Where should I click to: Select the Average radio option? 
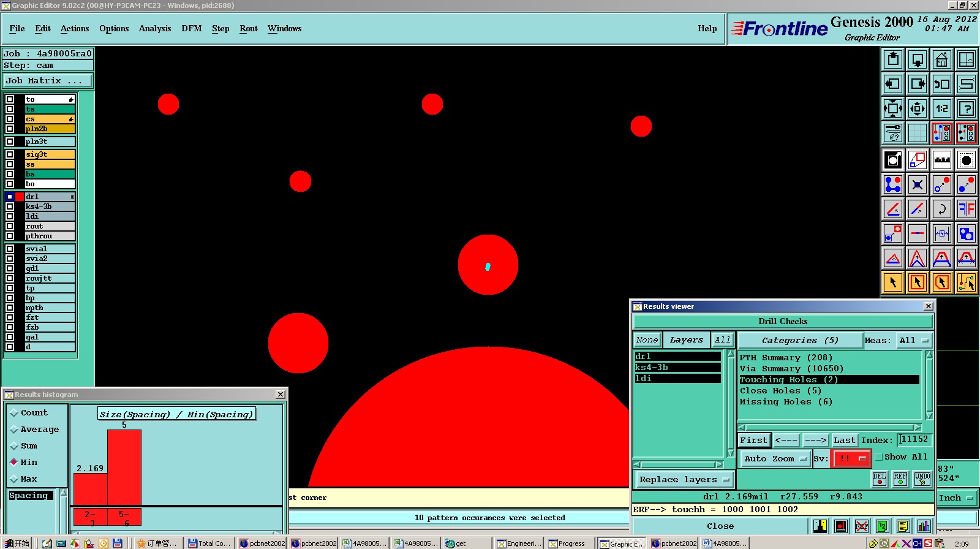(x=34, y=430)
